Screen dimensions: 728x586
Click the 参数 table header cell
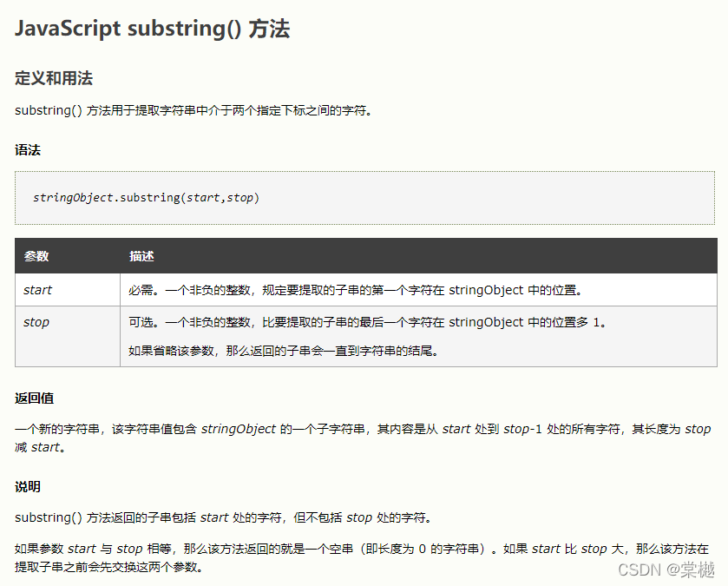tap(36, 255)
